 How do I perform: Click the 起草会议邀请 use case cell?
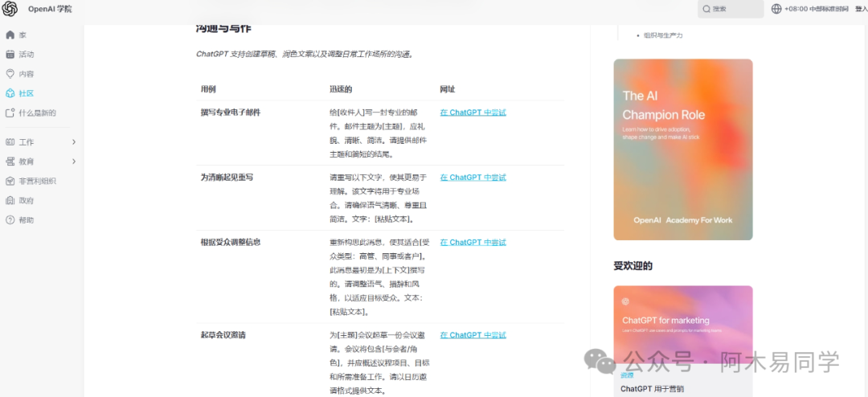point(223,335)
